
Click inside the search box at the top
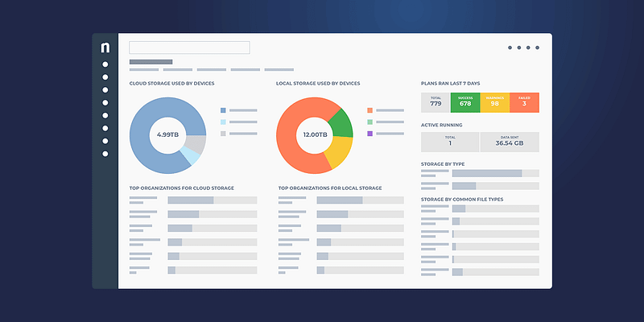[189, 47]
